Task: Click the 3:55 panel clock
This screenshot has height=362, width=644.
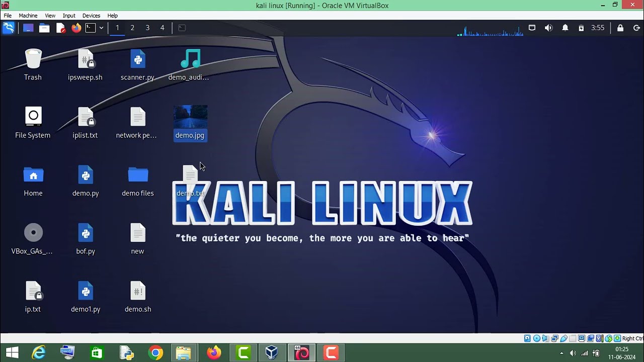Action: [598, 28]
